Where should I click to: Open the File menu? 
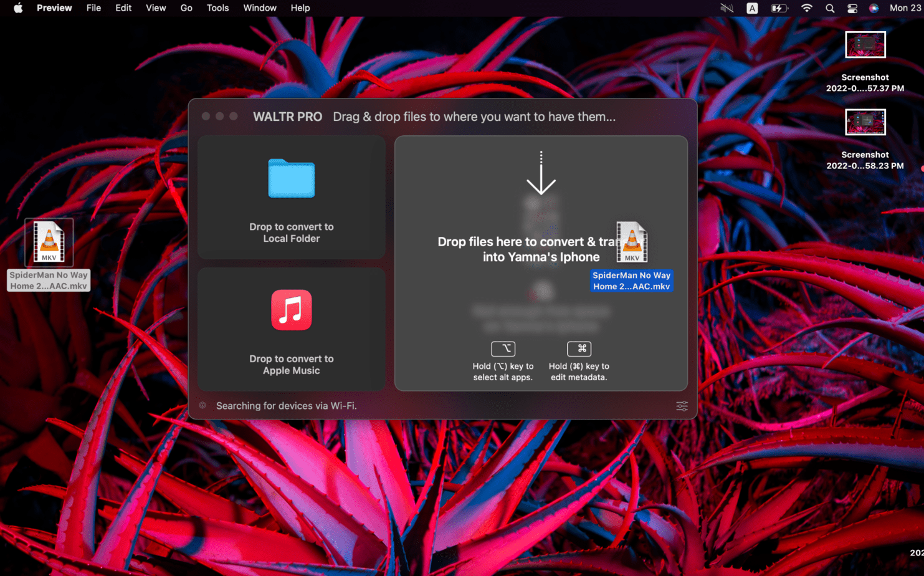coord(93,8)
